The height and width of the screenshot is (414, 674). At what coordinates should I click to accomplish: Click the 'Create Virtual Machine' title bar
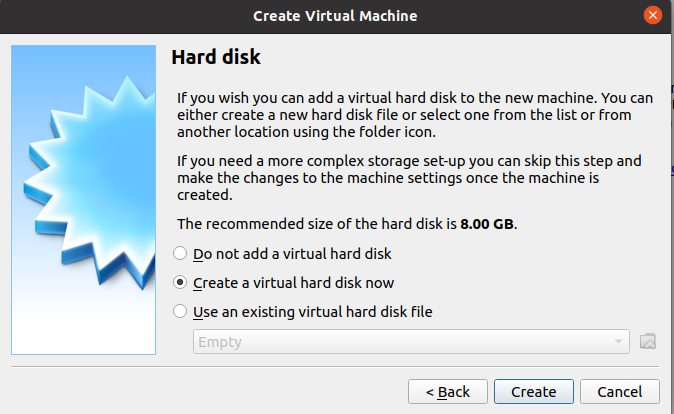click(335, 16)
